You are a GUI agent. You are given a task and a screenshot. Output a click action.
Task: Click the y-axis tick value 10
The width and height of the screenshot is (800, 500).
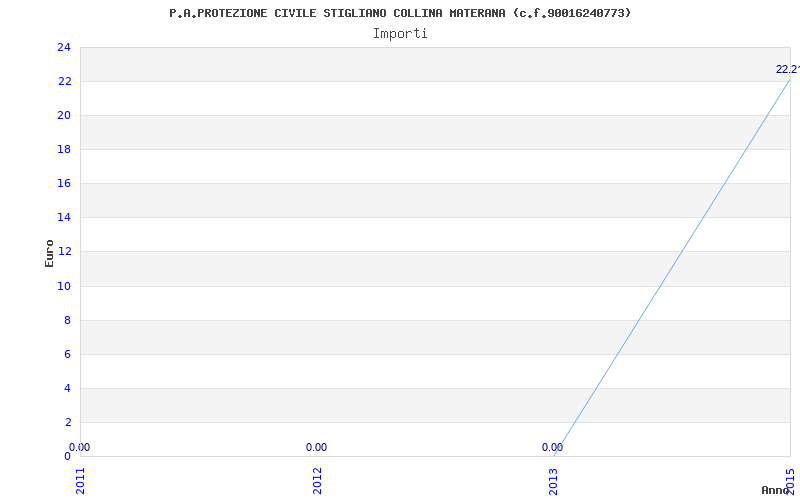coord(64,286)
